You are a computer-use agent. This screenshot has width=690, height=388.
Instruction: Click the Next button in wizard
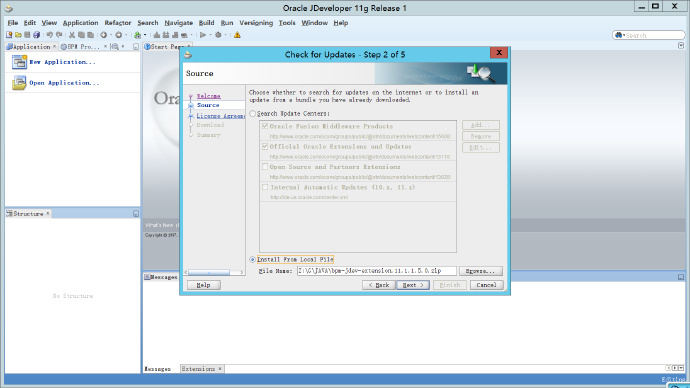click(x=413, y=285)
